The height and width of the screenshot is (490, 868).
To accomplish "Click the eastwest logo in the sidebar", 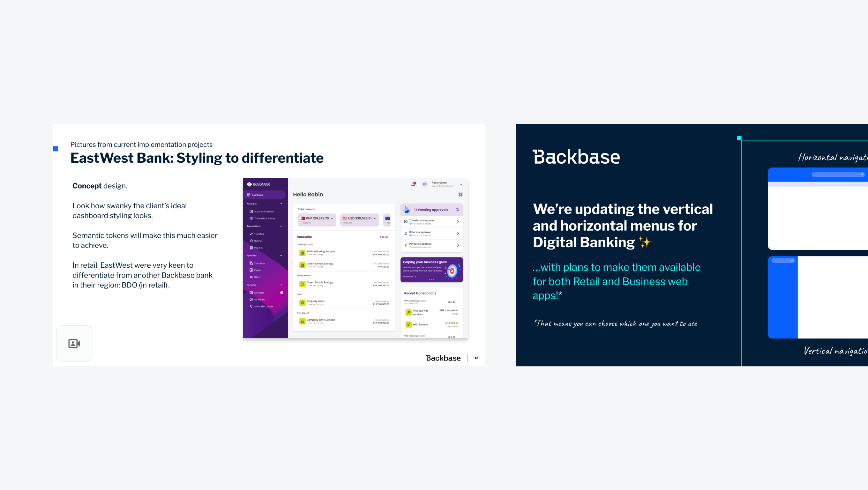I will [258, 184].
